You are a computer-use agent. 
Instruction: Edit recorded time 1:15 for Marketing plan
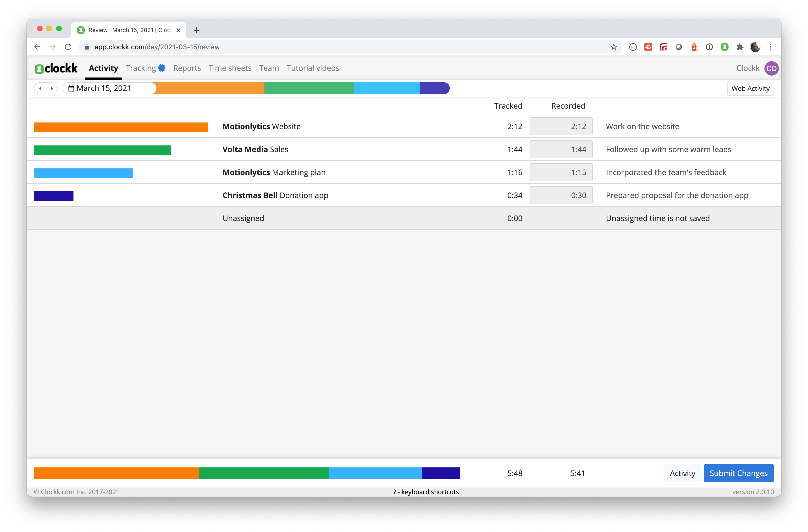(561, 172)
